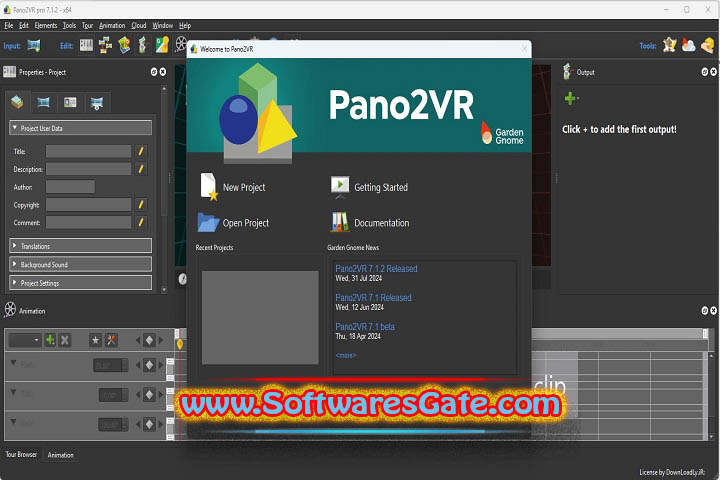This screenshot has width=720, height=480.
Task: Close the Output panel
Action: tap(713, 72)
